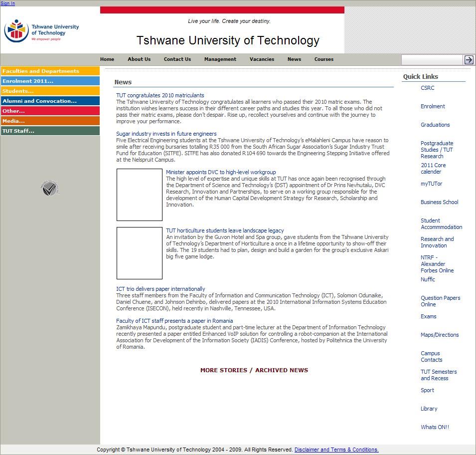
Task: Expand the Students sidebar item
Action: [x=50, y=91]
